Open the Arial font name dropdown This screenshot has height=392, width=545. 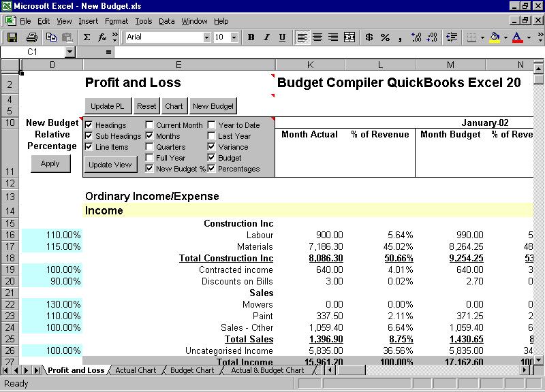(207, 37)
